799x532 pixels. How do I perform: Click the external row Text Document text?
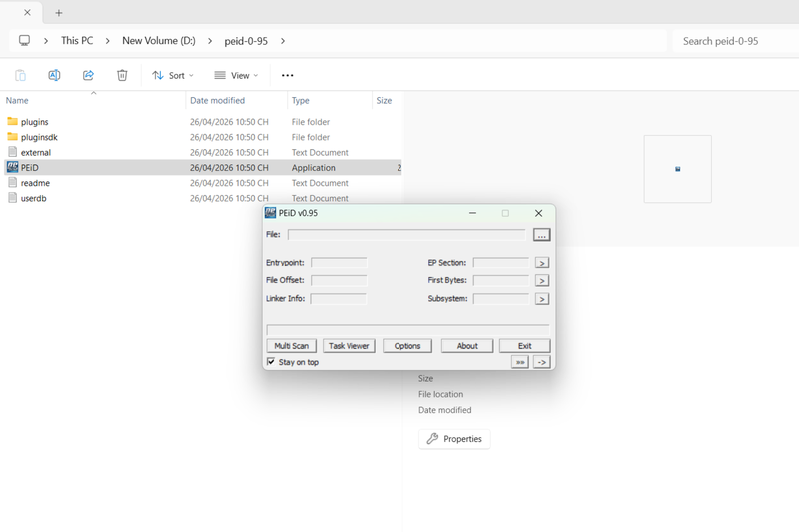320,153
